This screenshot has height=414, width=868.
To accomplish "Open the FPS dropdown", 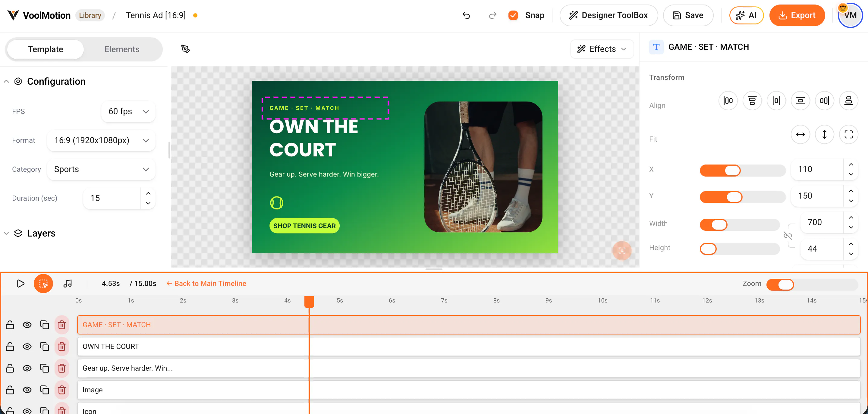I will pyautogui.click(x=128, y=111).
